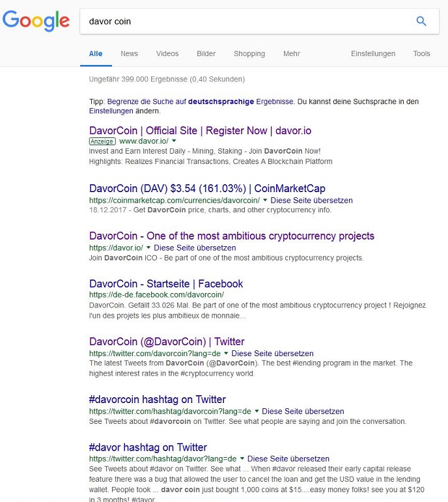Translate the #davorcoin hashtag page
Image resolution: width=448 pixels, height=502 pixels.
point(303,411)
